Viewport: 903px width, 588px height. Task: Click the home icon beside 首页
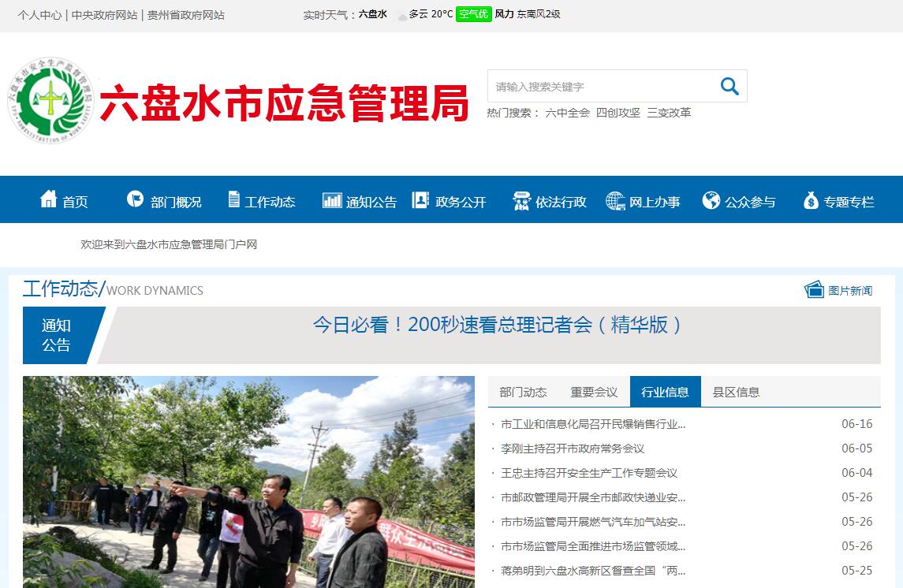click(x=48, y=199)
